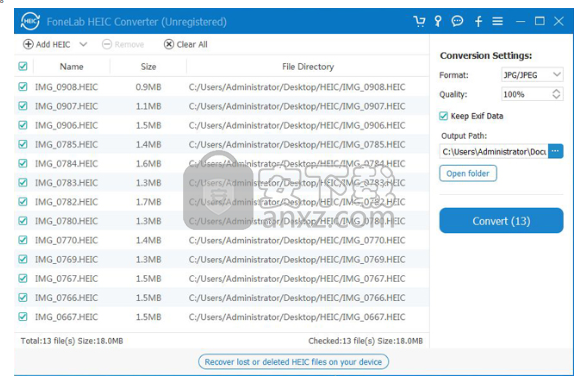Open Recover lost or deleted HEIC link
The width and height of the screenshot is (582, 384).
(293, 362)
